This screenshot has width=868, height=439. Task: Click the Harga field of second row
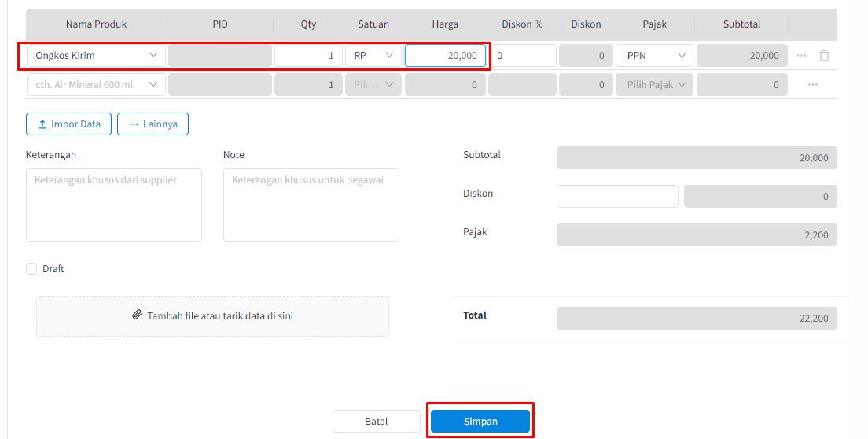click(445, 85)
